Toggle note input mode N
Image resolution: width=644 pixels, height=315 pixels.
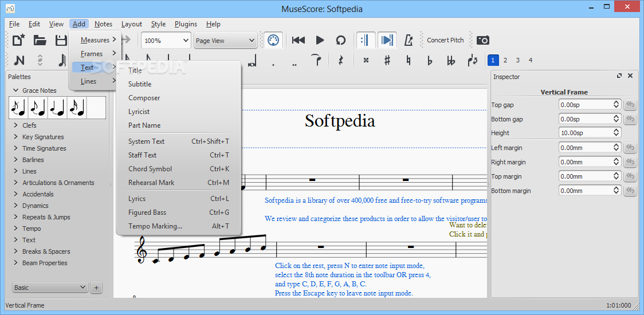[19, 60]
